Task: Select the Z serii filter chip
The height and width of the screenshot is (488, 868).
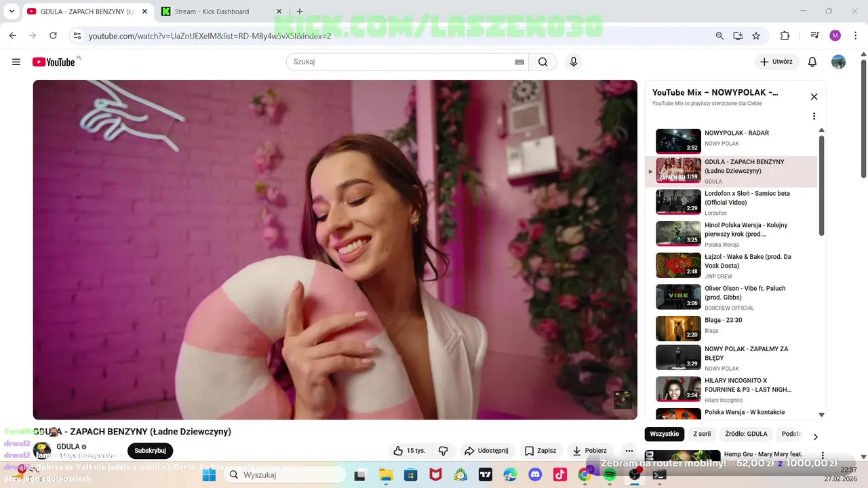Action: click(702, 434)
